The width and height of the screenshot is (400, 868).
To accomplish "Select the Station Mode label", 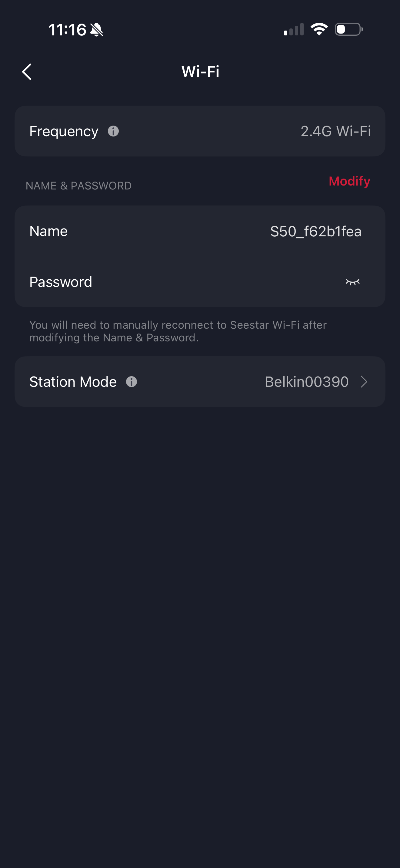I will click(73, 382).
